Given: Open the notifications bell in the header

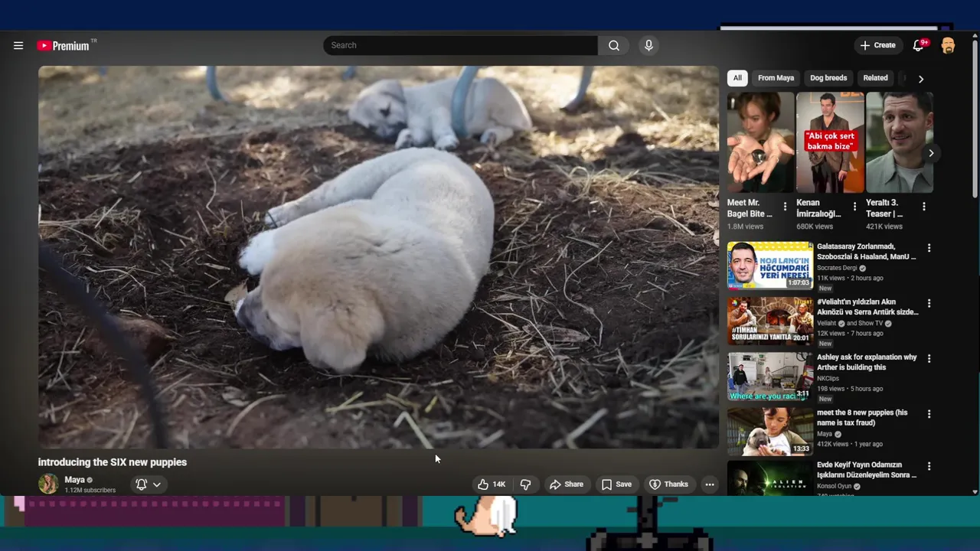Looking at the screenshot, I should 918,46.
